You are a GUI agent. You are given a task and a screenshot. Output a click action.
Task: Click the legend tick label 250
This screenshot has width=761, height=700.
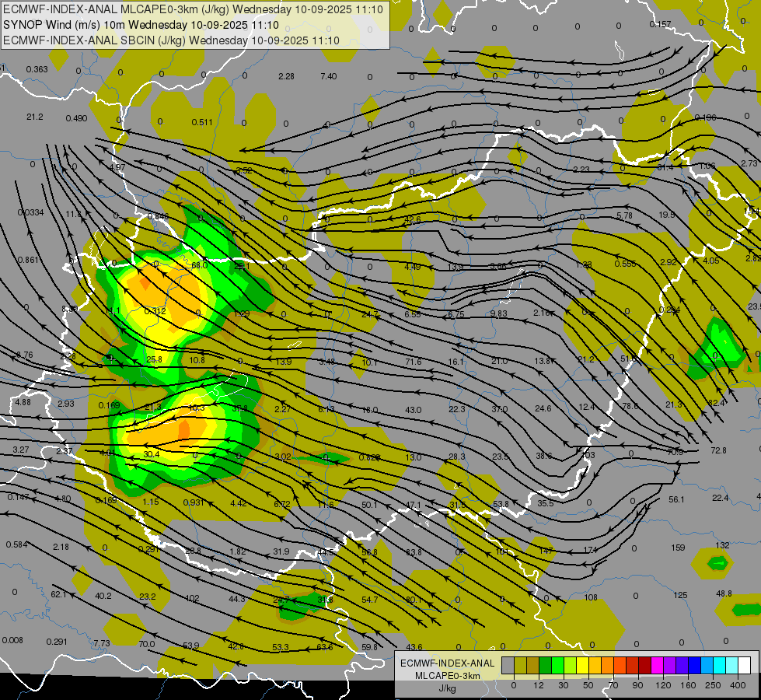pos(713,685)
